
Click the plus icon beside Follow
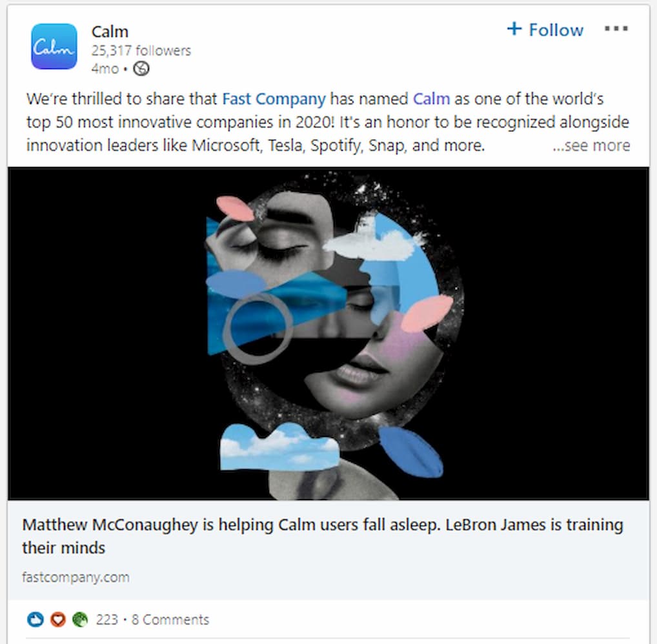(514, 29)
